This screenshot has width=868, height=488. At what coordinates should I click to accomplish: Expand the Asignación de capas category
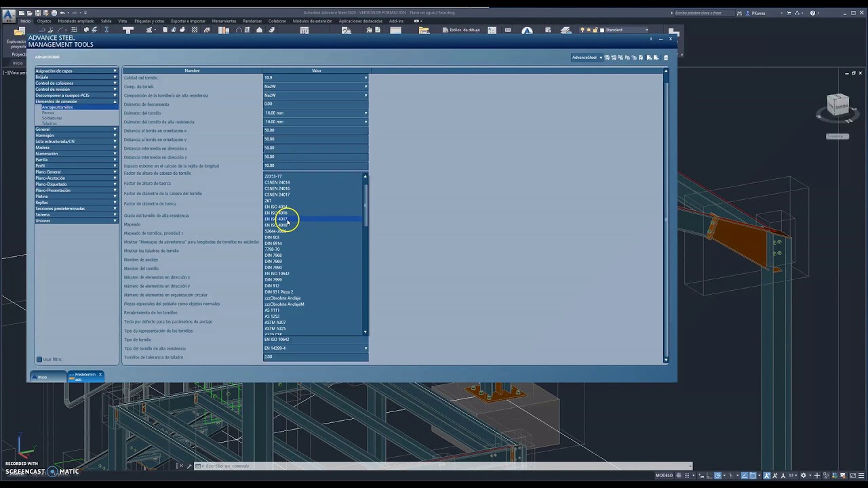coord(76,71)
